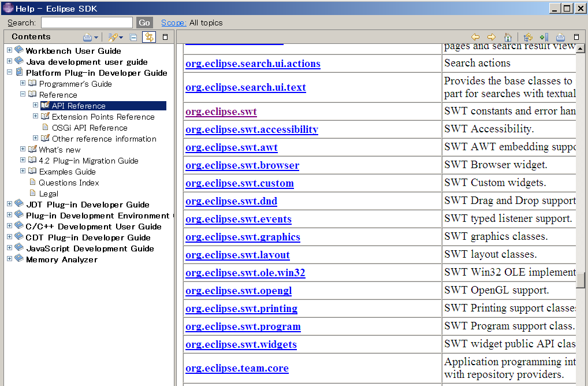Open org.eclipse.swt.events link
The image size is (588, 386).
(239, 219)
